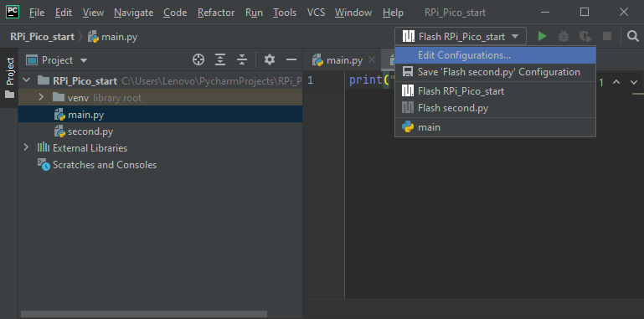Screen dimensions: 644x319
Task: Switch to main.py editor tab
Action: point(344,60)
